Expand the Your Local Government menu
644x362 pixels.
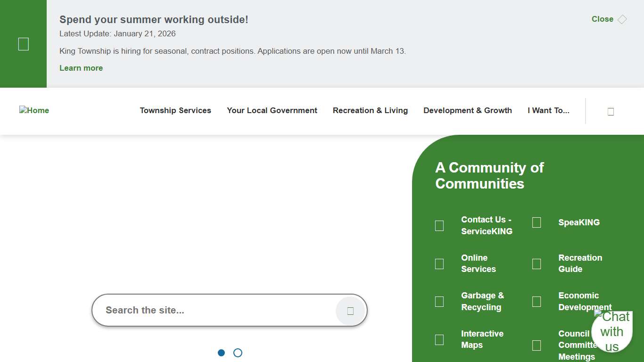pyautogui.click(x=272, y=111)
